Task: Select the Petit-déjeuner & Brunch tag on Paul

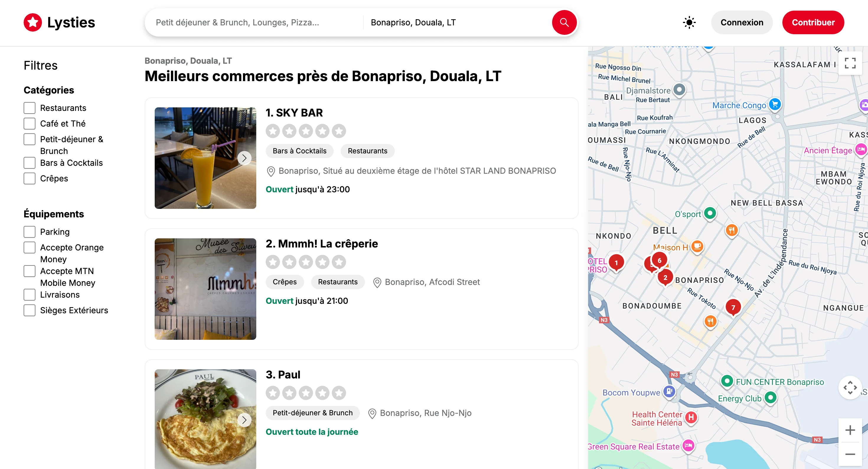Action: tap(312, 413)
